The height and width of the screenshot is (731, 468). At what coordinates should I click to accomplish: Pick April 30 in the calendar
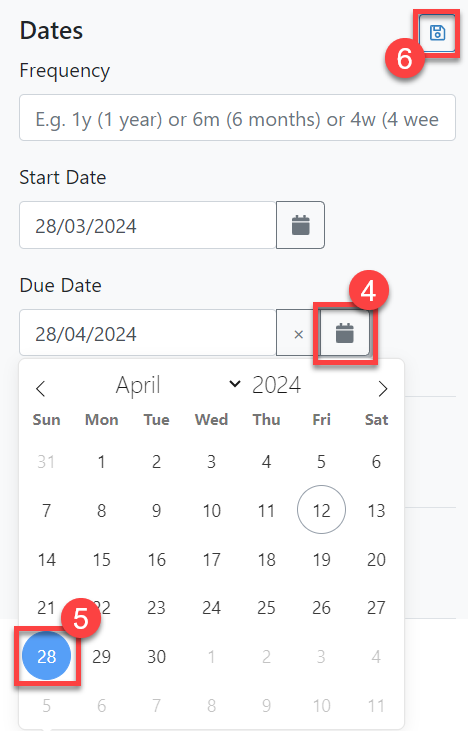pos(157,655)
